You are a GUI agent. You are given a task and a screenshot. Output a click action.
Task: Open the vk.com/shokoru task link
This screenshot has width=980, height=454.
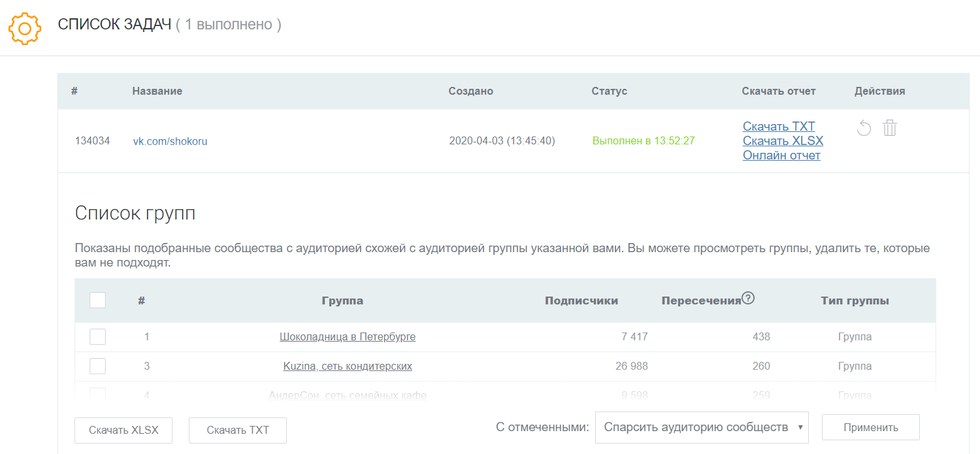[x=171, y=140]
